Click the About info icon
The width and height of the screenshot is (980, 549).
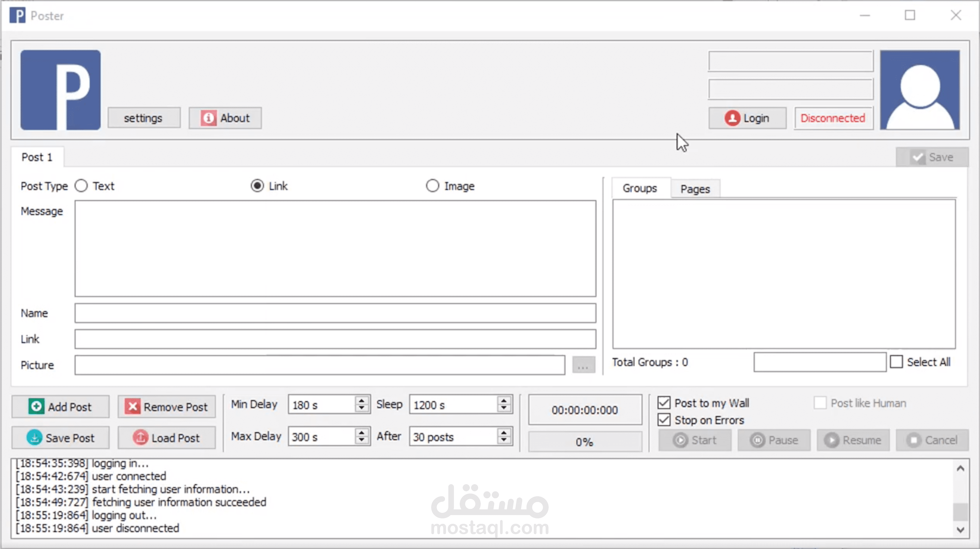tap(208, 118)
